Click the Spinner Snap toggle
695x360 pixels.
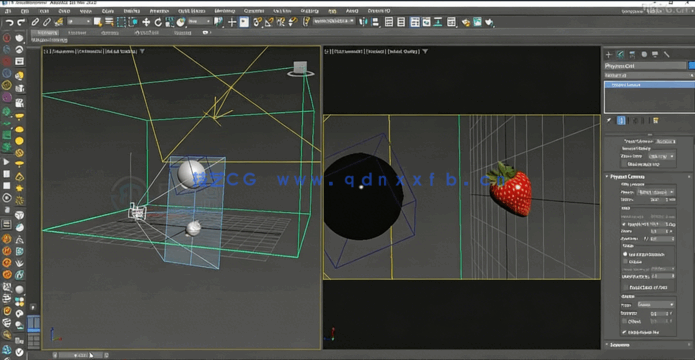(x=293, y=22)
